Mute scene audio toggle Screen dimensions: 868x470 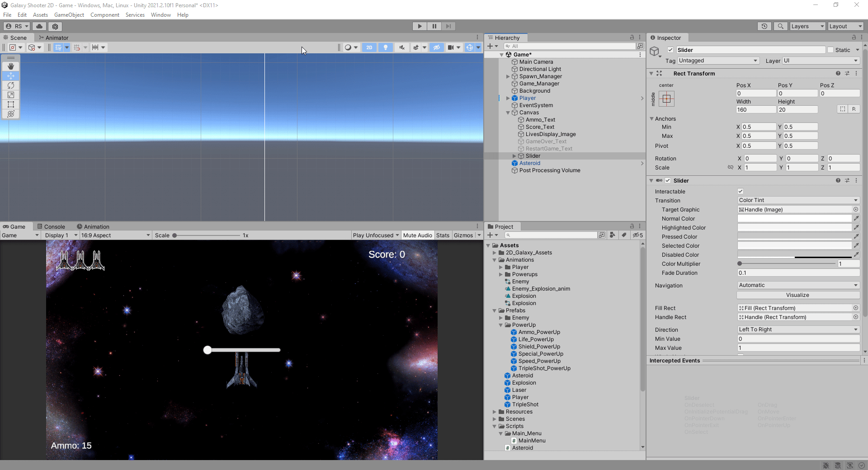click(x=402, y=47)
